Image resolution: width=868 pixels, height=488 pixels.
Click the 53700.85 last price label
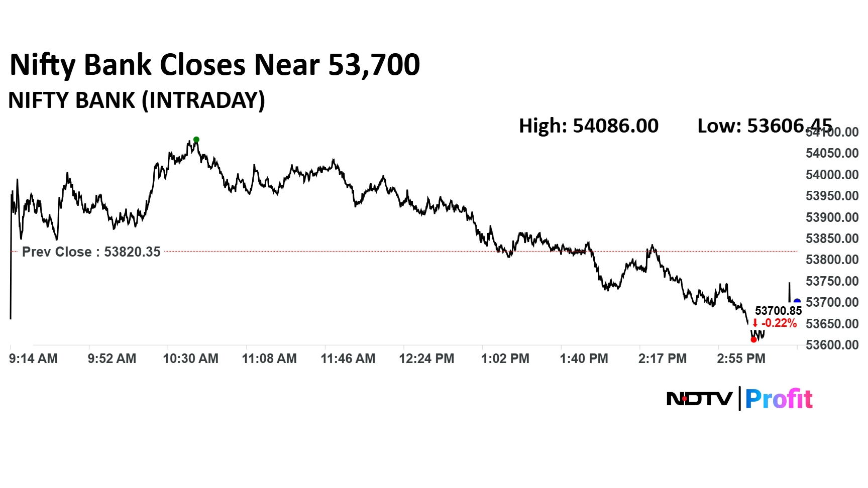(778, 311)
